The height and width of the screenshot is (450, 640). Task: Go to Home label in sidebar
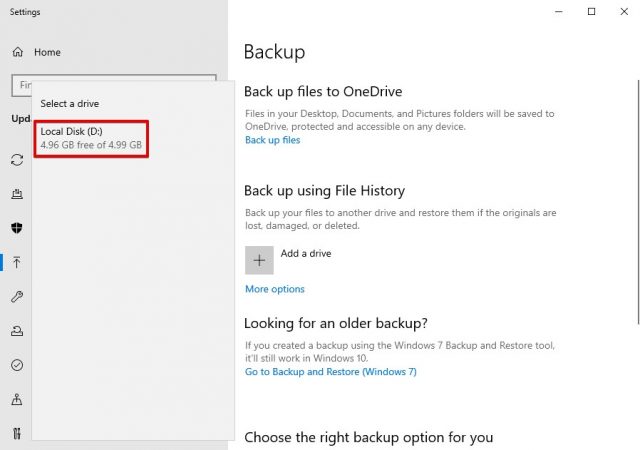[47, 52]
